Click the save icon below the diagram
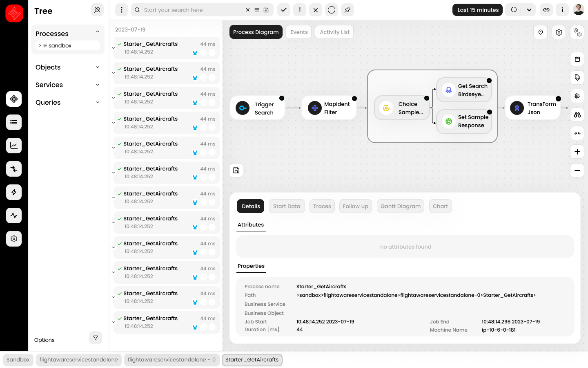The height and width of the screenshot is (368, 588). click(x=236, y=171)
